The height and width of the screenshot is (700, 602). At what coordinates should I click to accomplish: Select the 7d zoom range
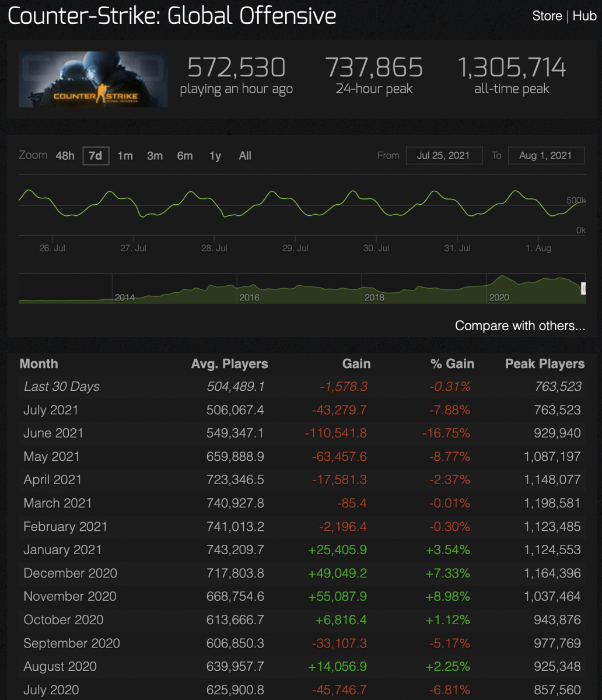coord(96,156)
